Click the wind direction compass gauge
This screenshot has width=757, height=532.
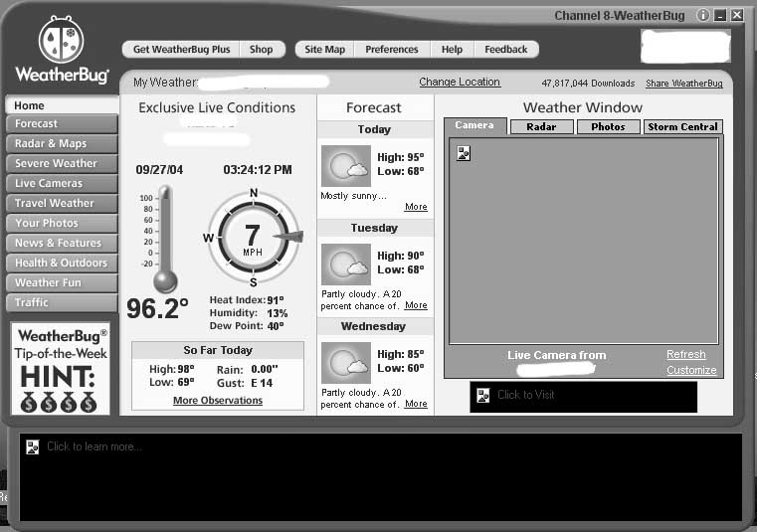coord(253,237)
